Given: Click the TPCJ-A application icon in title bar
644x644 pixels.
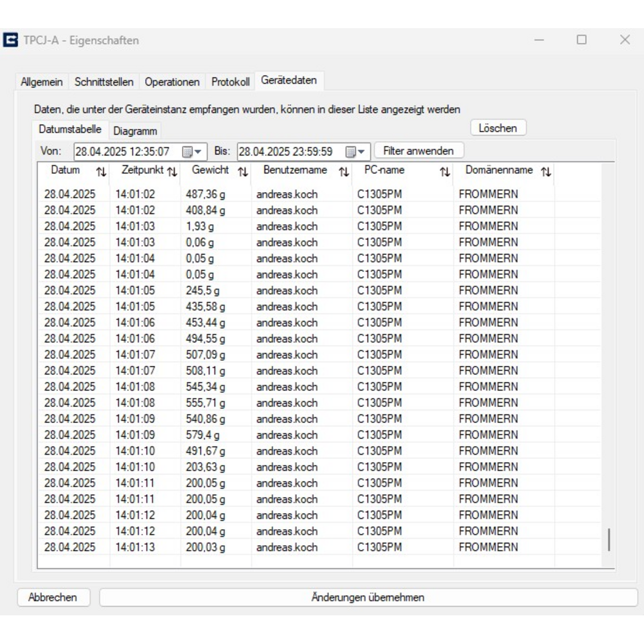Looking at the screenshot, I should (11, 40).
